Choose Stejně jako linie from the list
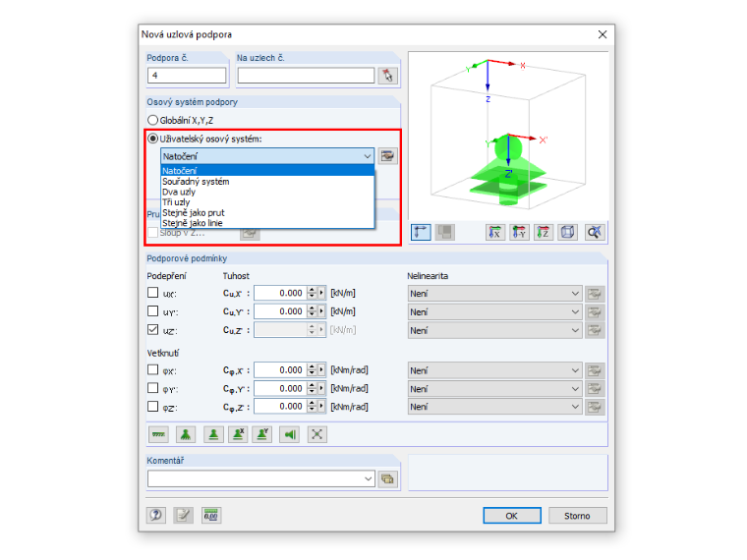Screen dimensions: 747x560 267,223
